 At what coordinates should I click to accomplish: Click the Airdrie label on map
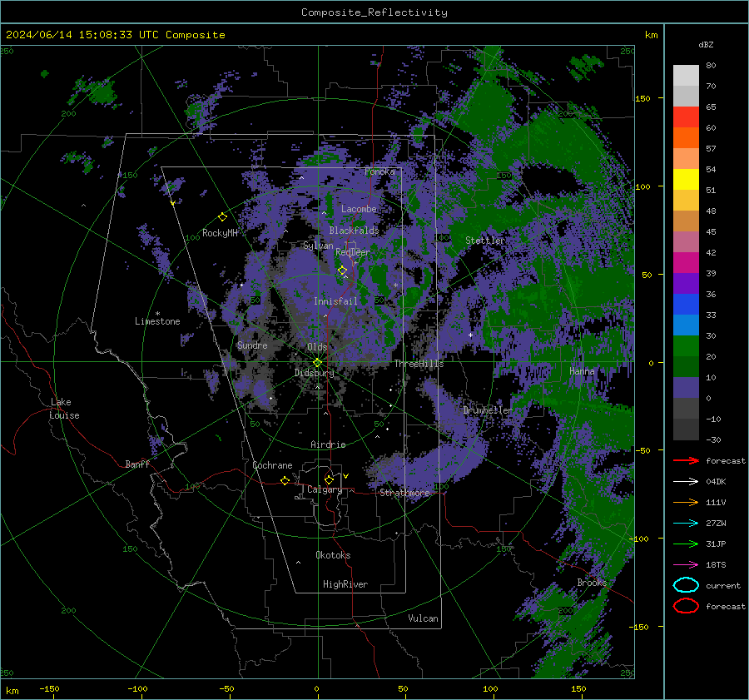(328, 444)
